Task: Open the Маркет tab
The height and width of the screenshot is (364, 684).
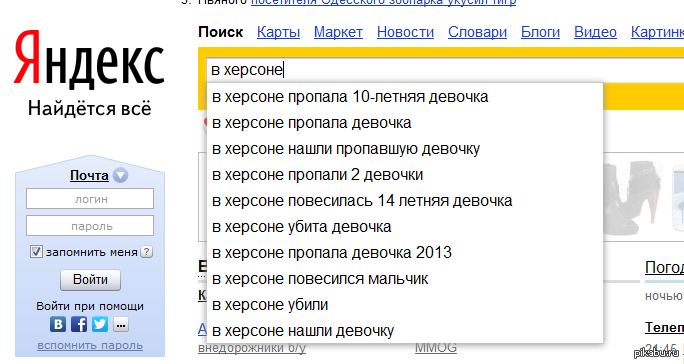Action: [338, 32]
